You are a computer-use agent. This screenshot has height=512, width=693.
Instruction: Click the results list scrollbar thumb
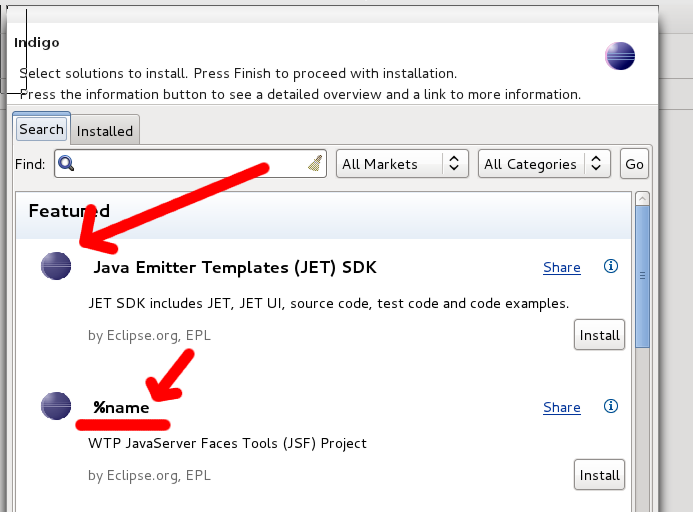642,276
